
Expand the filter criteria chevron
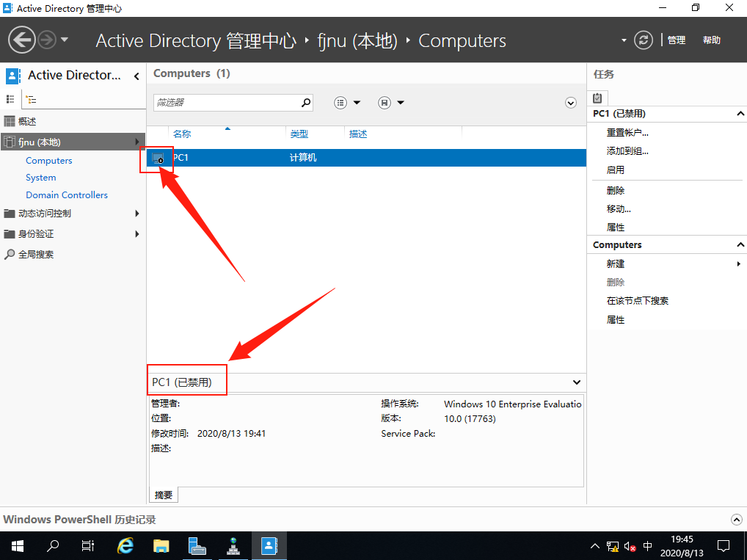571,103
